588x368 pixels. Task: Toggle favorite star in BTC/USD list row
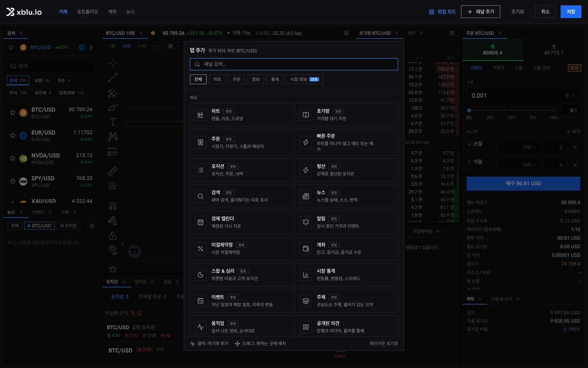point(13,112)
